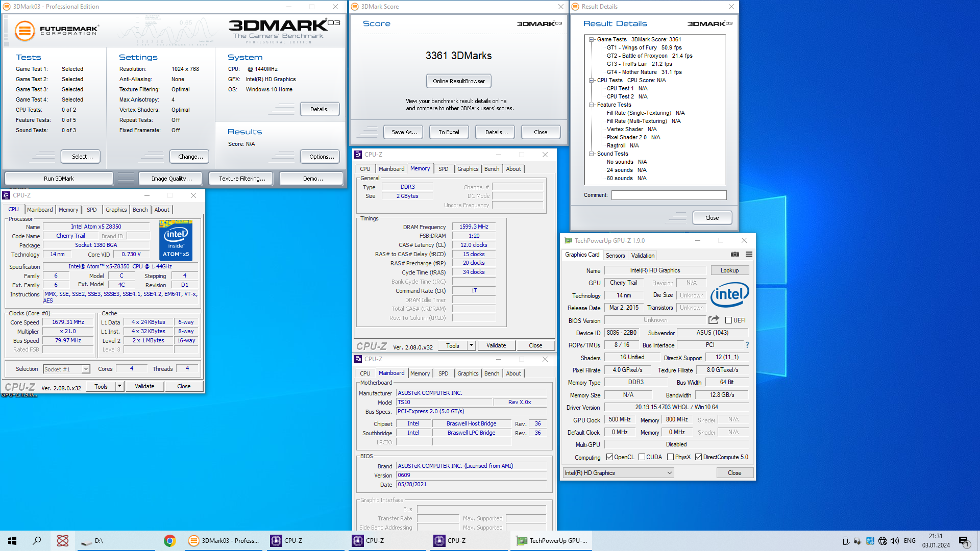Open SPD tab in CPU-Z Memory window
Image resolution: width=980 pixels, height=551 pixels.
pyautogui.click(x=443, y=169)
